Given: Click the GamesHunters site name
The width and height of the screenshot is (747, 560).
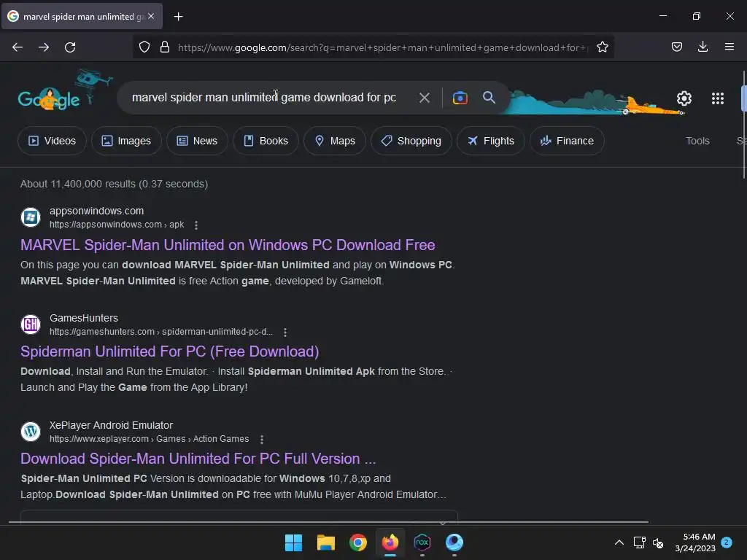Looking at the screenshot, I should pyautogui.click(x=84, y=318).
